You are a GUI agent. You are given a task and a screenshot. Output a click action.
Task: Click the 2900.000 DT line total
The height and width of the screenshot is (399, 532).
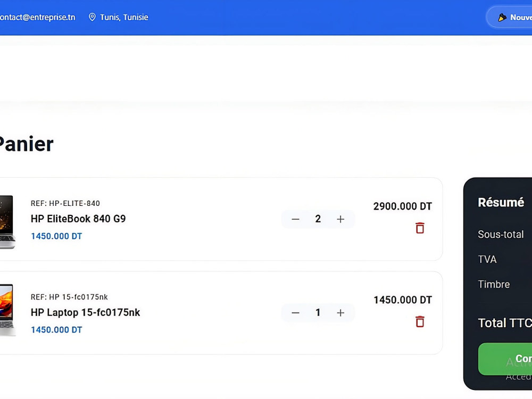click(402, 206)
